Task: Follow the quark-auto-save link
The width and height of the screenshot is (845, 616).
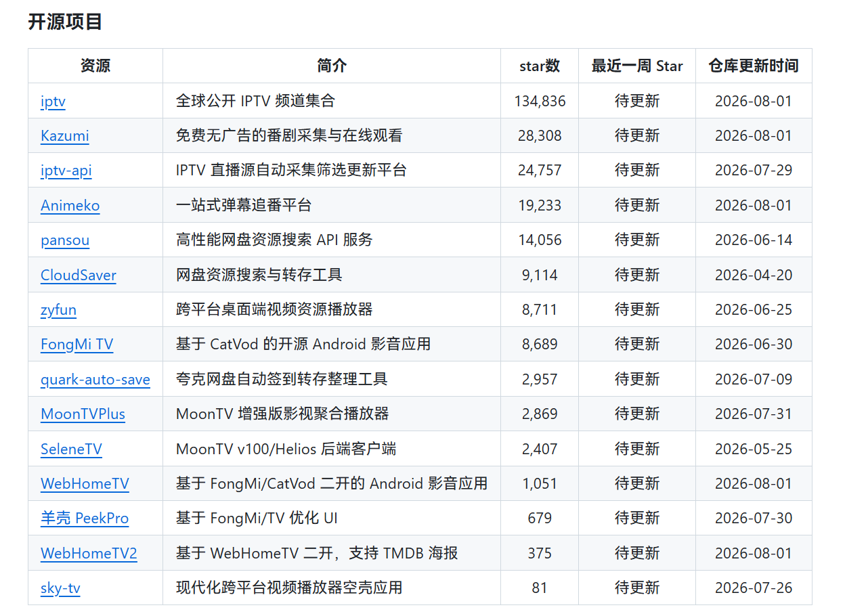Action: point(95,380)
